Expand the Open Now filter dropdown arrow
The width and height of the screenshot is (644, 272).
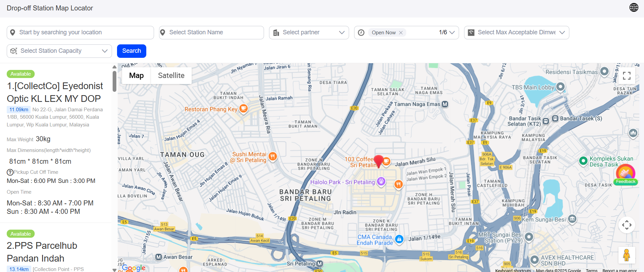pyautogui.click(x=452, y=33)
